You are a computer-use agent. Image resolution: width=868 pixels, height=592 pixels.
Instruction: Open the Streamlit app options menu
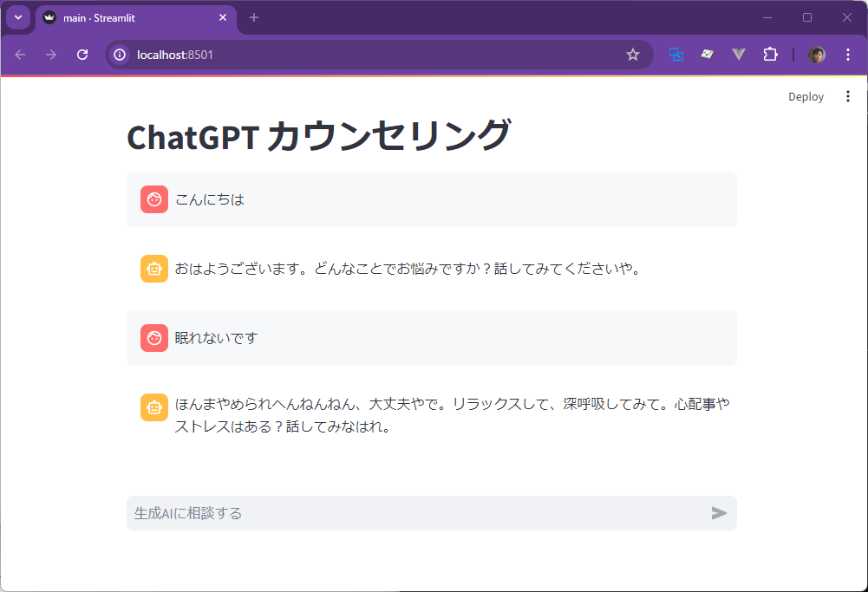tap(847, 97)
